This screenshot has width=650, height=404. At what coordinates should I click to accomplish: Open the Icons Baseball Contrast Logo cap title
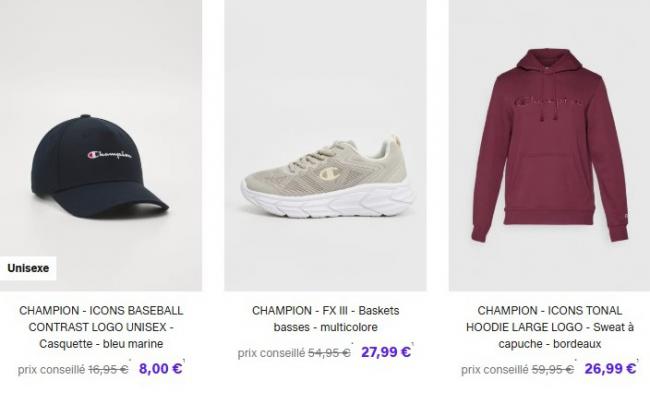click(101, 327)
